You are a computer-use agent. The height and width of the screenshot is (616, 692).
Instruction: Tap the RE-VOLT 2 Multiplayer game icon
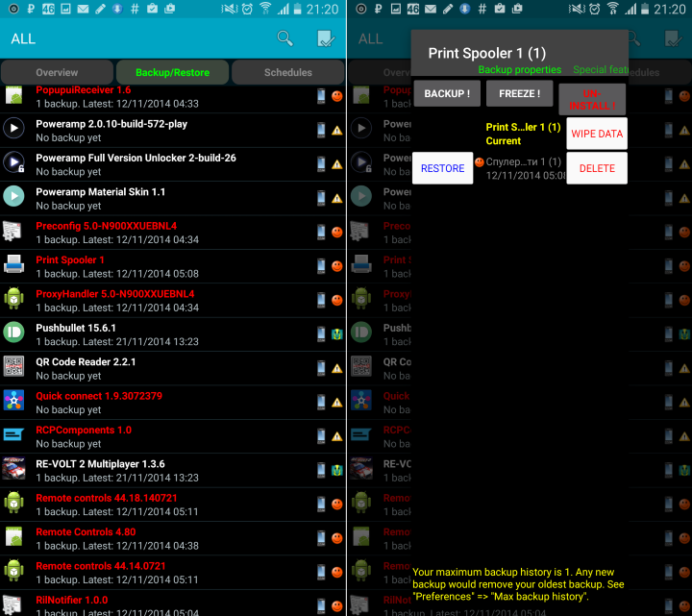tap(13, 468)
